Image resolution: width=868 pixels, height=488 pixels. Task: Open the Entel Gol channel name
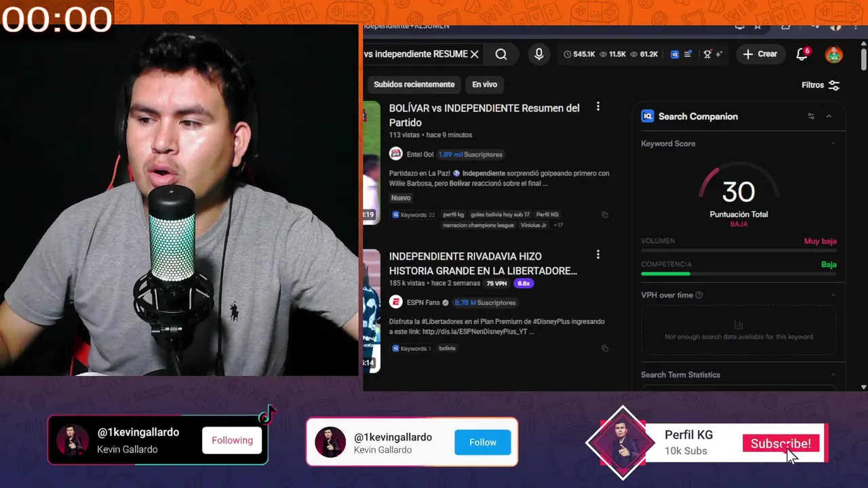420,155
